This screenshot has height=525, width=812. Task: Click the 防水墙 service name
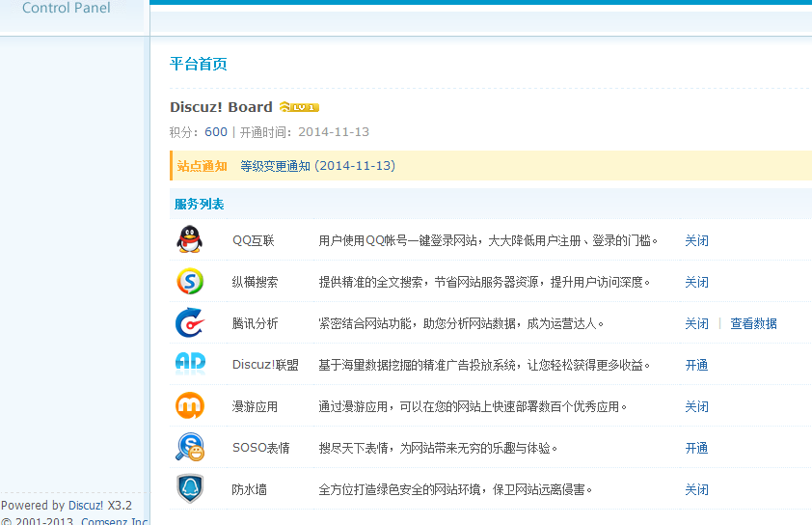click(x=249, y=489)
